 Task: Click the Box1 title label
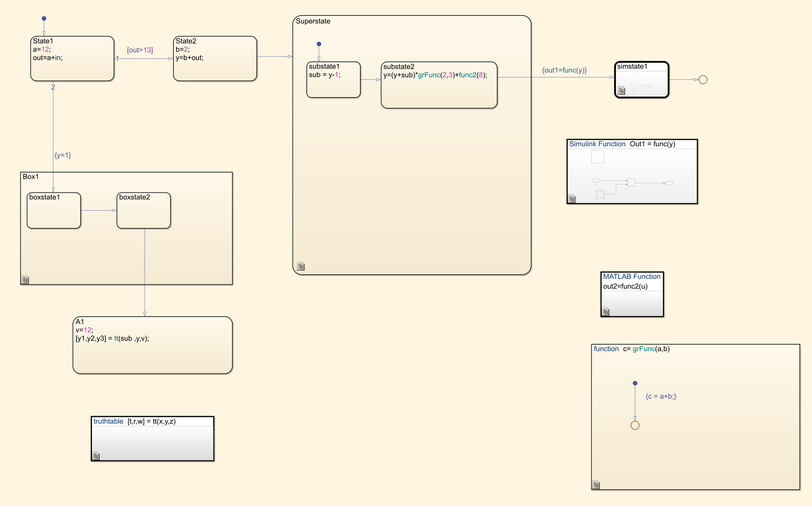[31, 177]
